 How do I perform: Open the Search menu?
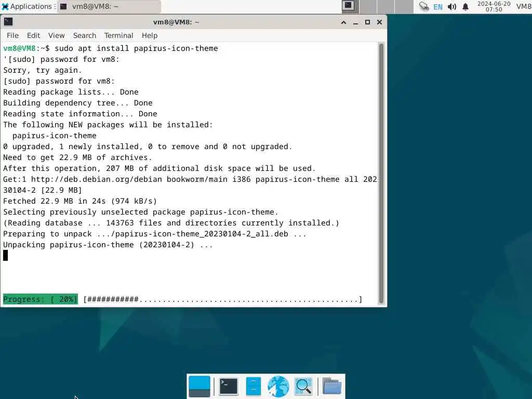coord(85,36)
